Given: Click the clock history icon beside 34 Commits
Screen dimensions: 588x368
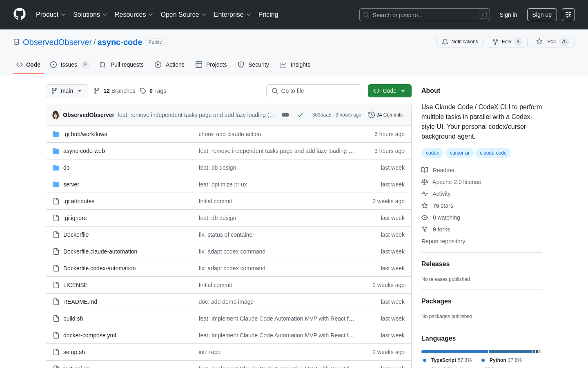Looking at the screenshot, I should 372,115.
